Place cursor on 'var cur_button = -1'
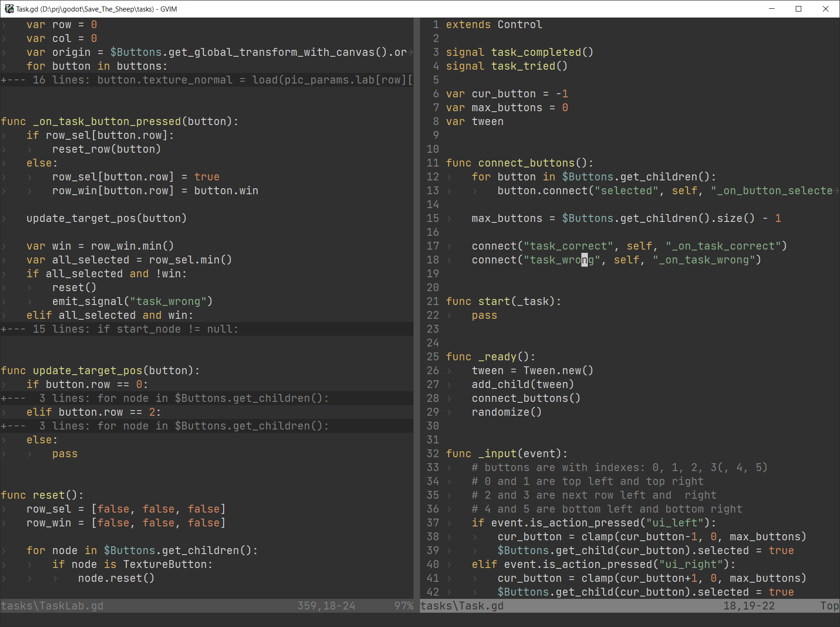840x627 pixels. pos(507,94)
